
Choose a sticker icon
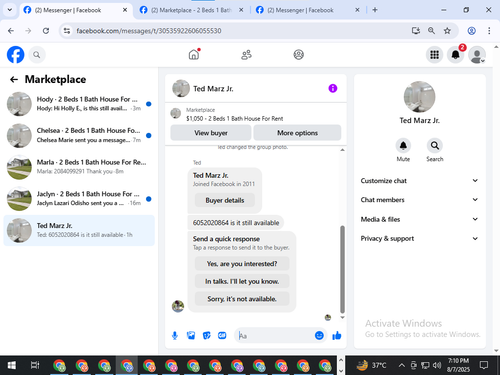pyautogui.click(x=207, y=335)
